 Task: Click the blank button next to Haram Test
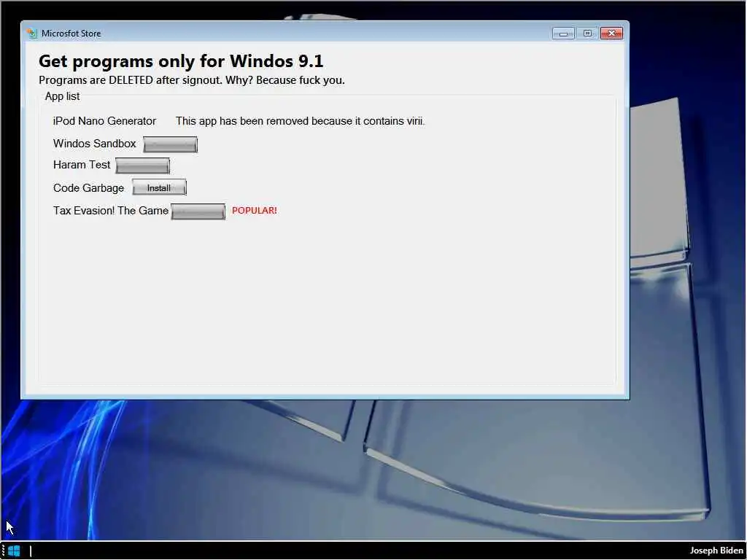[x=142, y=166]
